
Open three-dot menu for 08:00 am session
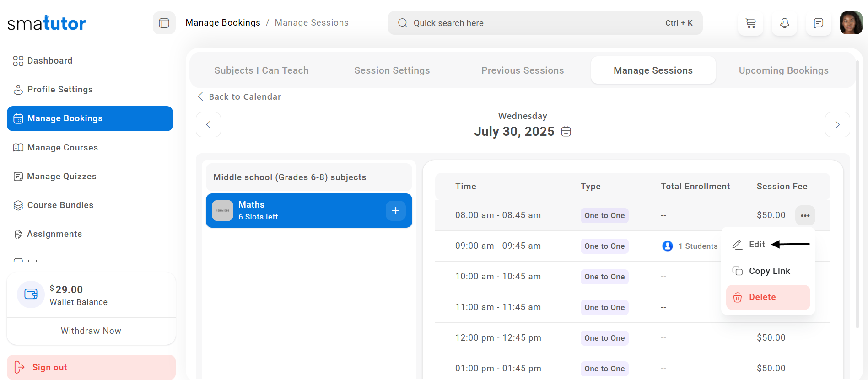[x=805, y=215]
